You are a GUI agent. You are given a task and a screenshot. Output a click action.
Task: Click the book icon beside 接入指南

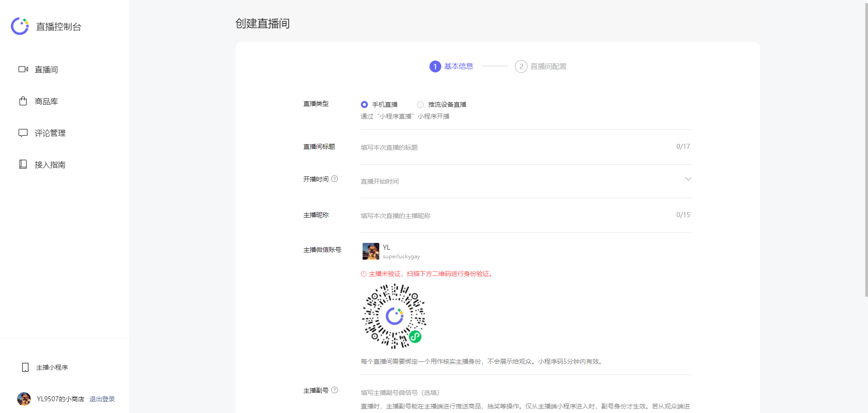pyautogui.click(x=23, y=164)
